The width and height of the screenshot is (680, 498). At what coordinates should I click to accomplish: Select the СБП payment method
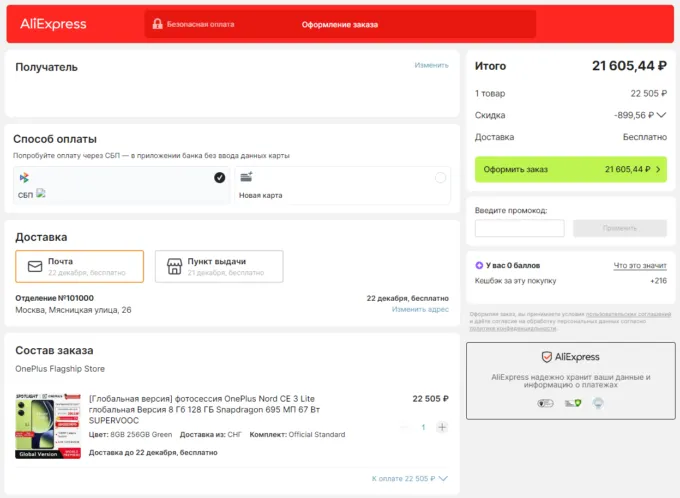click(122, 185)
